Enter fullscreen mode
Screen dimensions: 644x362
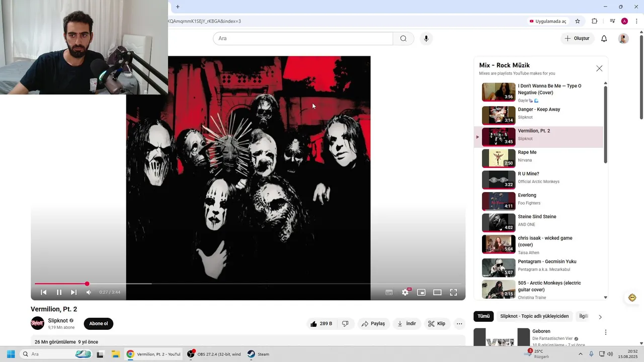453,292
